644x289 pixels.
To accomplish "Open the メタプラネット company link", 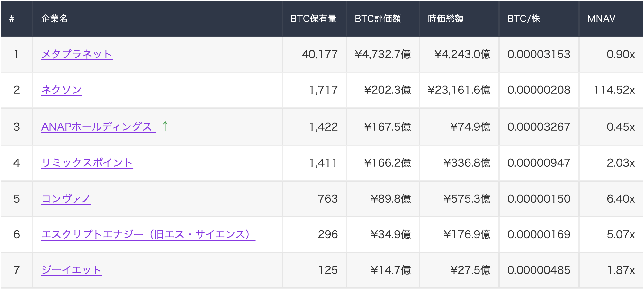I will tap(77, 54).
